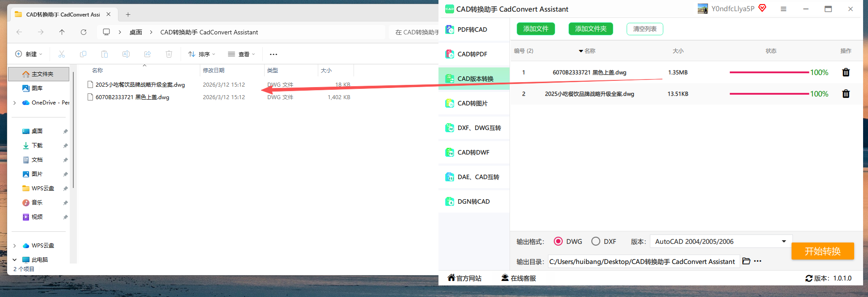868x297 pixels.
Task: Click the 添加文件 button
Action: pyautogui.click(x=536, y=29)
